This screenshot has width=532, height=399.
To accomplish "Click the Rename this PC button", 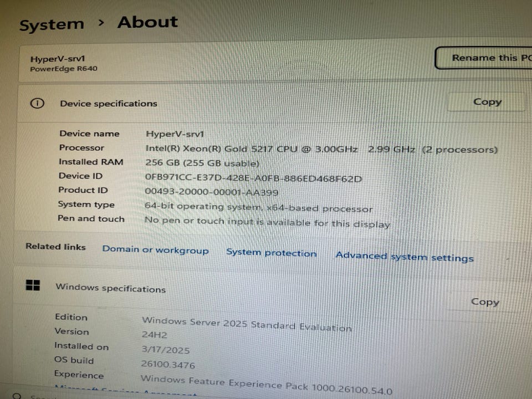I will coord(483,58).
